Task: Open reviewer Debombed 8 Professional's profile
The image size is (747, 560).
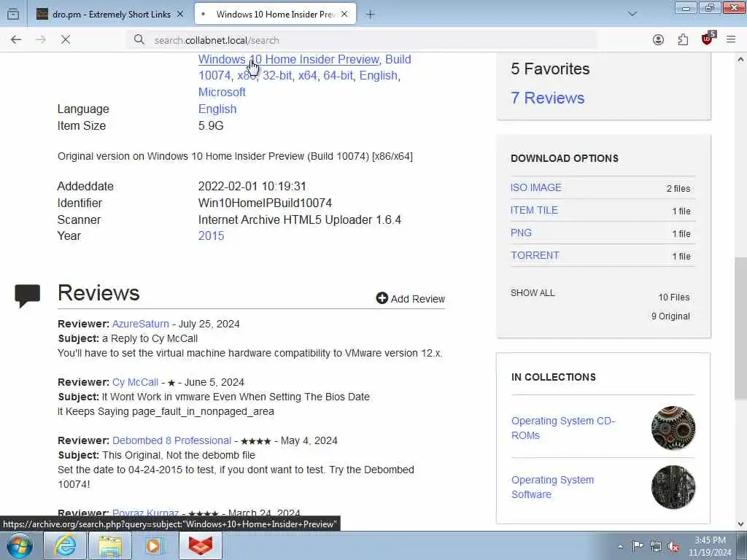Action: tap(172, 441)
